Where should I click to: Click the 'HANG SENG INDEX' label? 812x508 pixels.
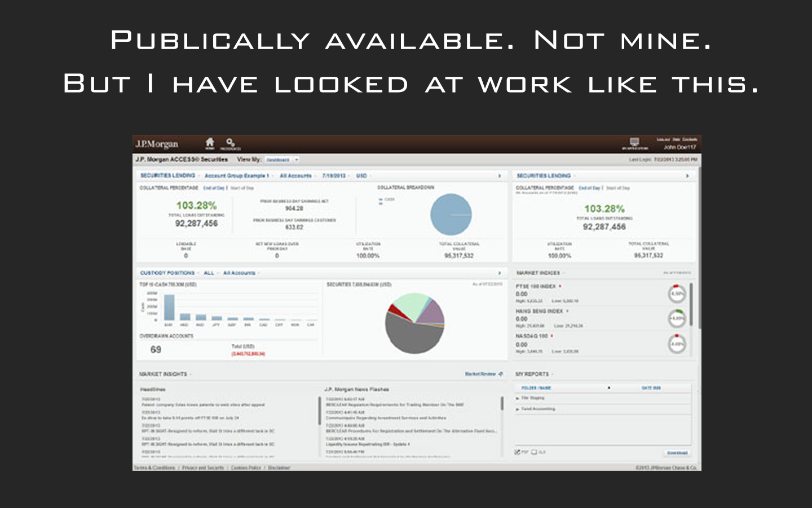click(539, 312)
